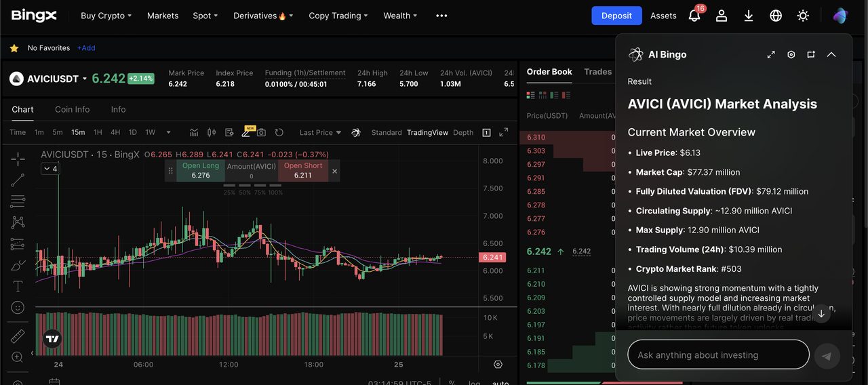Open the notifications bell
The width and height of the screenshot is (868, 385).
coord(694,16)
